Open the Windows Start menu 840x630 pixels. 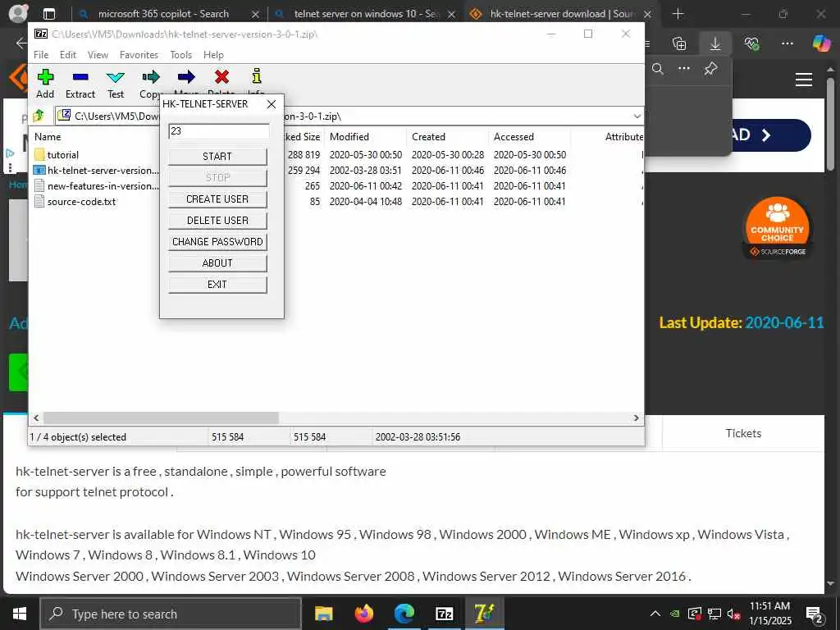click(20, 614)
